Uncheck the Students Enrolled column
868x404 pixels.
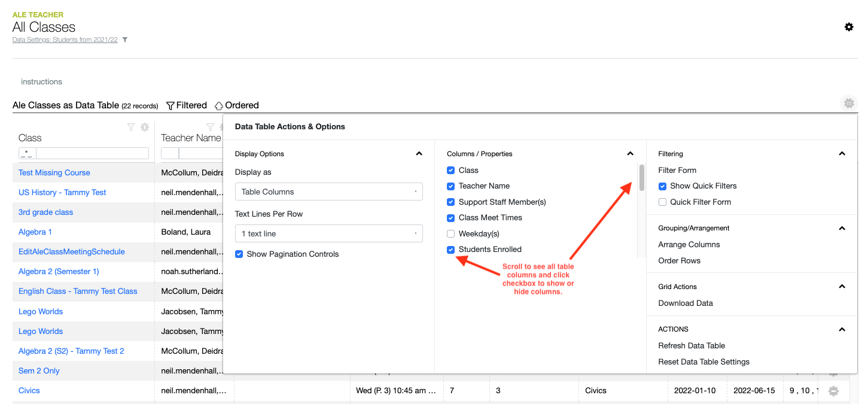tap(451, 250)
